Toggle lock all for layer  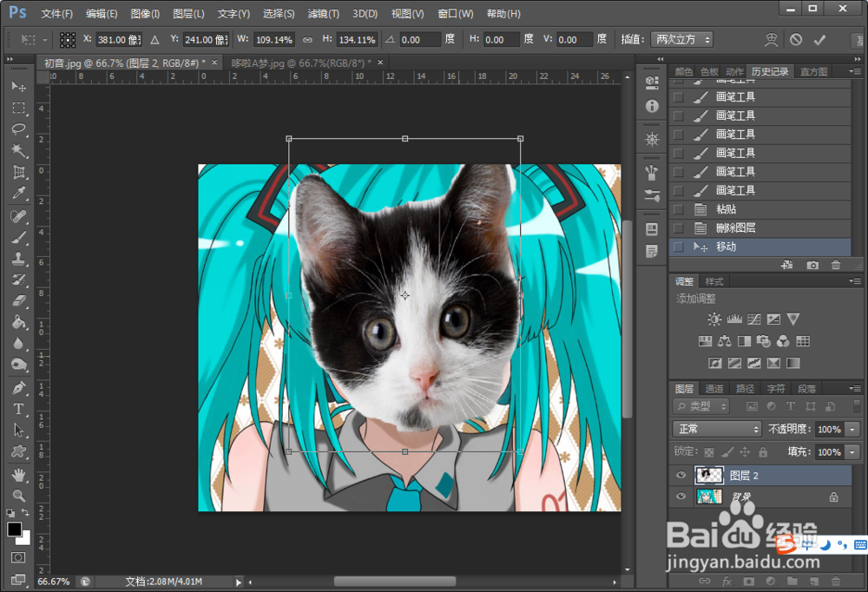(x=763, y=452)
